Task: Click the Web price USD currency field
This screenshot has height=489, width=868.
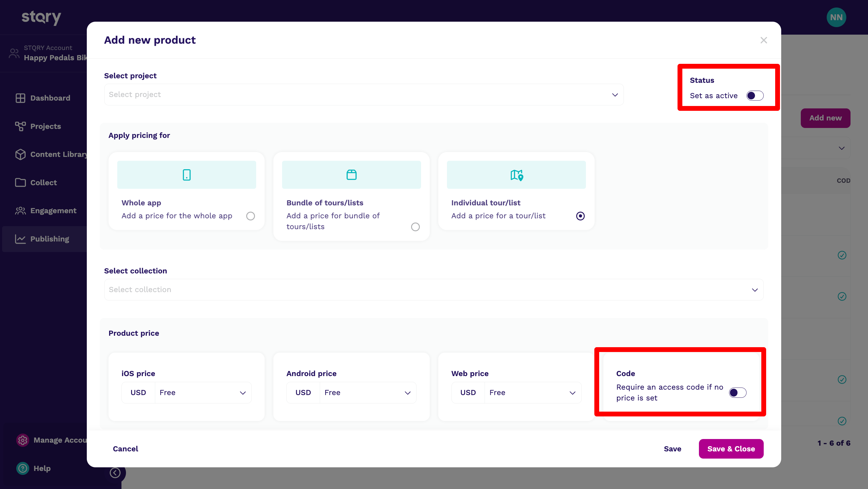Action: 468,392
